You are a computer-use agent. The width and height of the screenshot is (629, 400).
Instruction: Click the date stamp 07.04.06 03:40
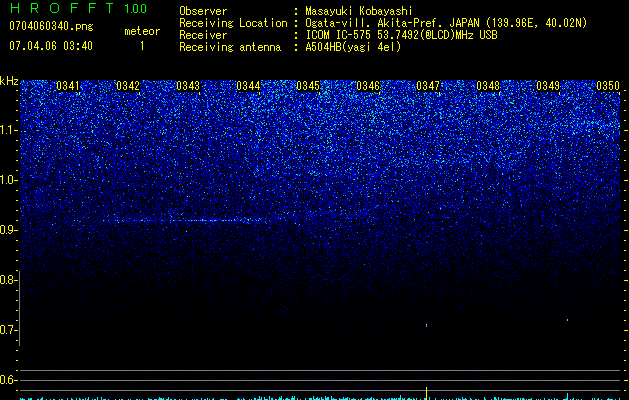[x=51, y=46]
